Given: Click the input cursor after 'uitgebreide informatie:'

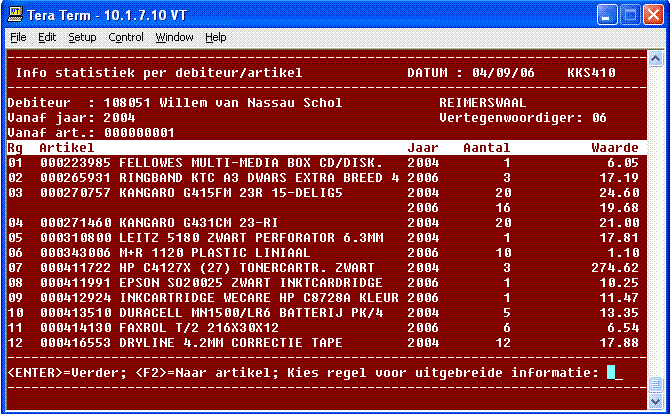Looking at the screenshot, I should click(613, 373).
